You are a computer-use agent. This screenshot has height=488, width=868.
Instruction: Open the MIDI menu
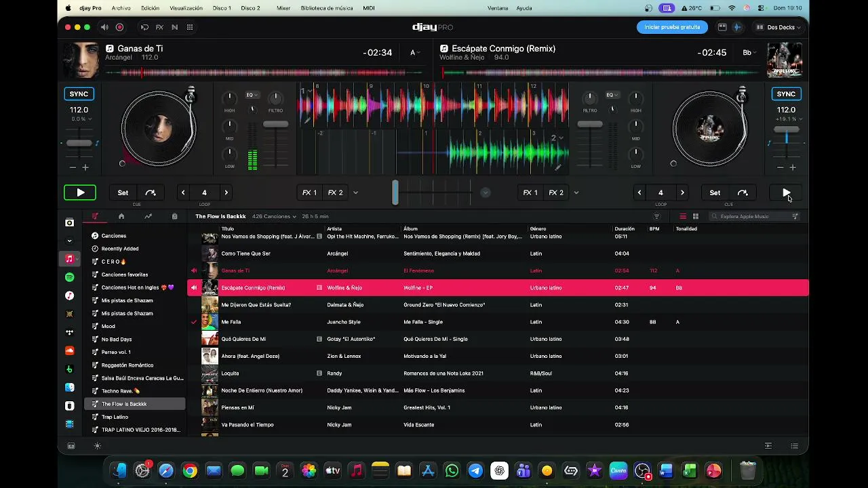pyautogui.click(x=369, y=8)
